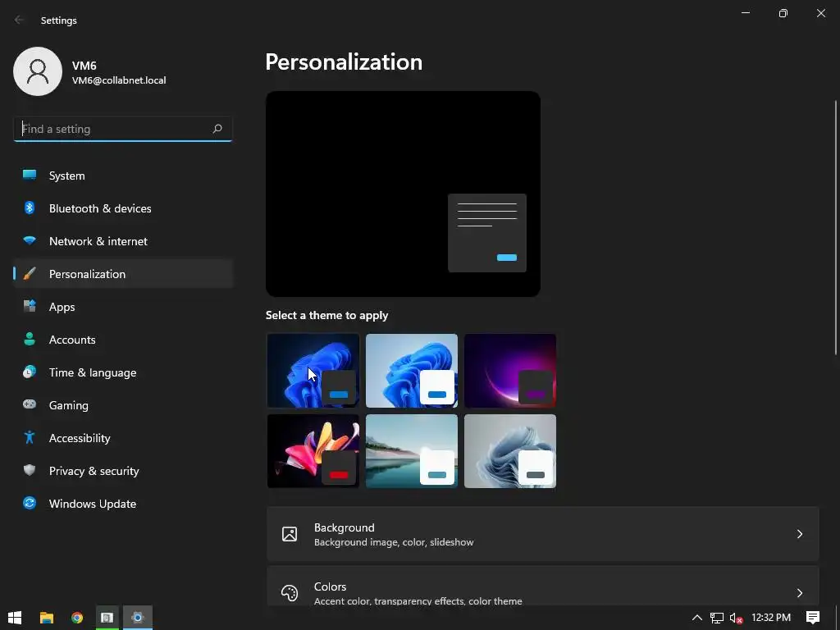Click the Apps icon in sidebar
This screenshot has height=630, width=840.
coord(30,307)
